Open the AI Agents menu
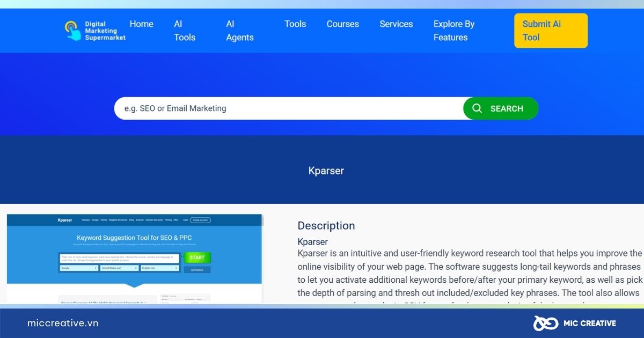Screen dimensions: 644x338 click(x=239, y=30)
